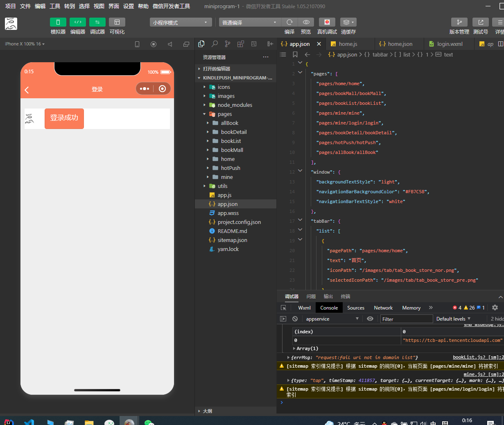Click the simulator phone rotate icon
The width and height of the screenshot is (504, 425).
tap(137, 44)
